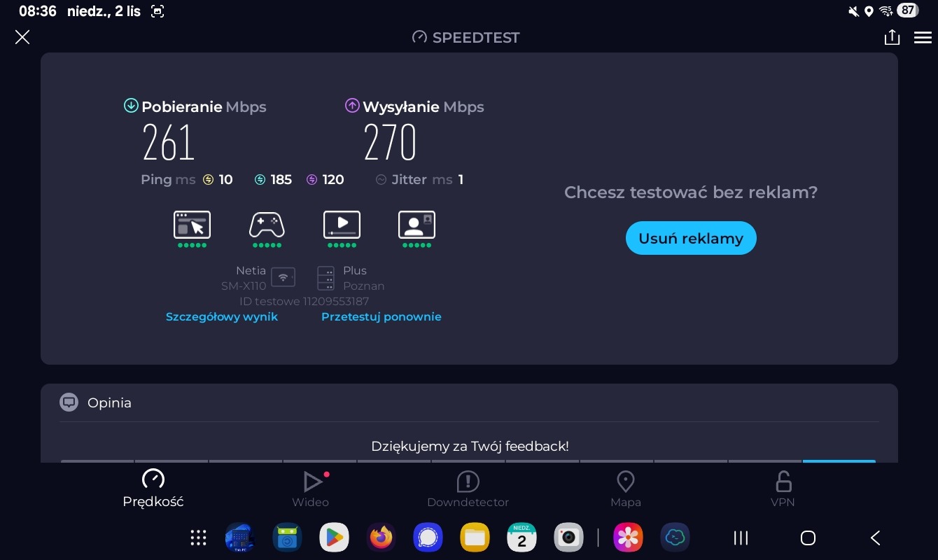Launch Firefox from the taskbar

coord(381,538)
